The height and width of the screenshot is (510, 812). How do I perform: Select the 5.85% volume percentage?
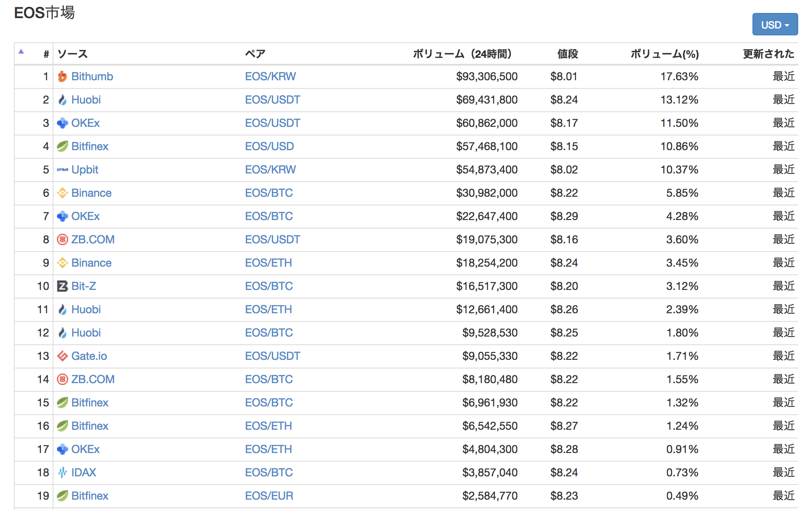click(682, 193)
